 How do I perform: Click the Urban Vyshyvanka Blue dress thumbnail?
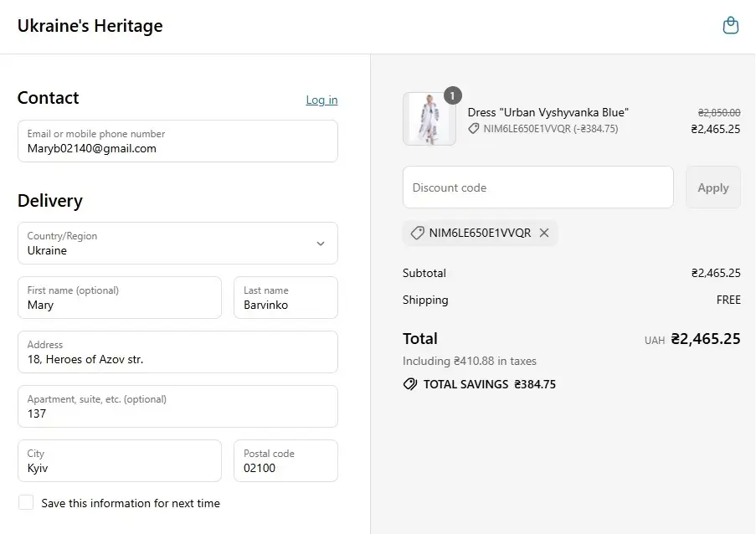[429, 118]
